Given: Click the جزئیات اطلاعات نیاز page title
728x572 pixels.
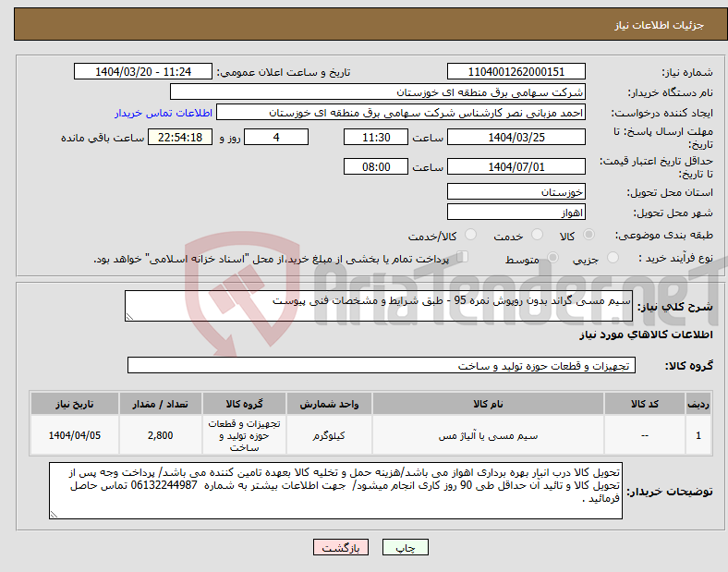Looking at the screenshot, I should click(660, 25).
